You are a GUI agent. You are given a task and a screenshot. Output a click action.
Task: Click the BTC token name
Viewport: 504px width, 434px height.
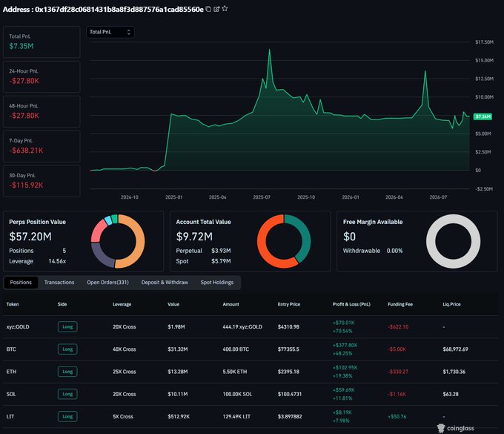click(x=11, y=349)
